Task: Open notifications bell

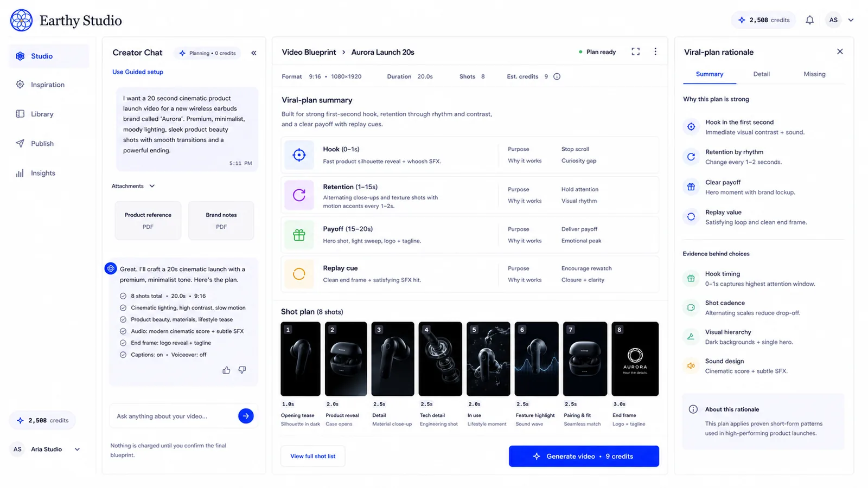Action: [809, 20]
